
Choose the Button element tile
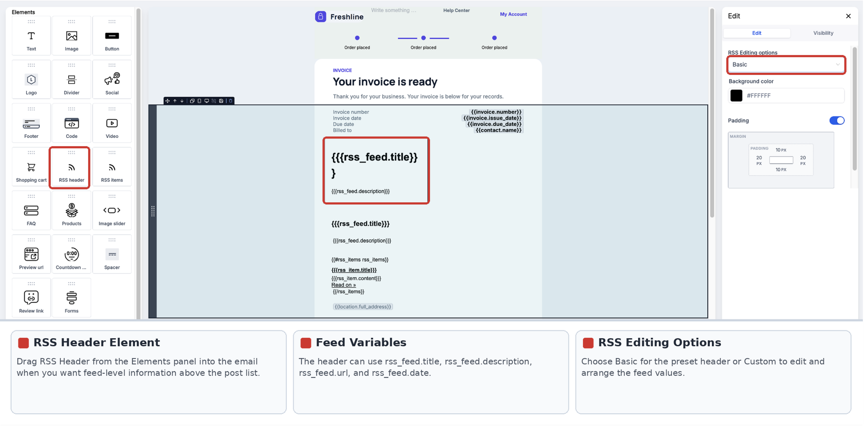pos(112,36)
